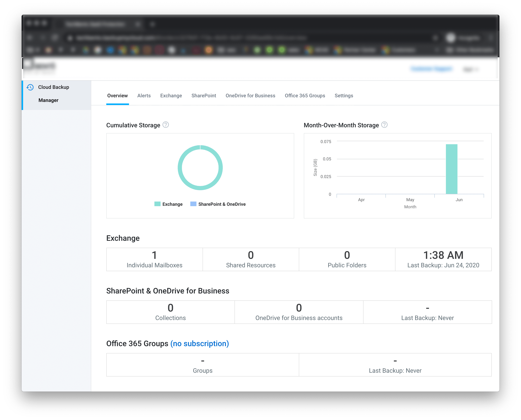
Task: Click SharePoint & OneDrive for Business heading
Action: pos(168,291)
